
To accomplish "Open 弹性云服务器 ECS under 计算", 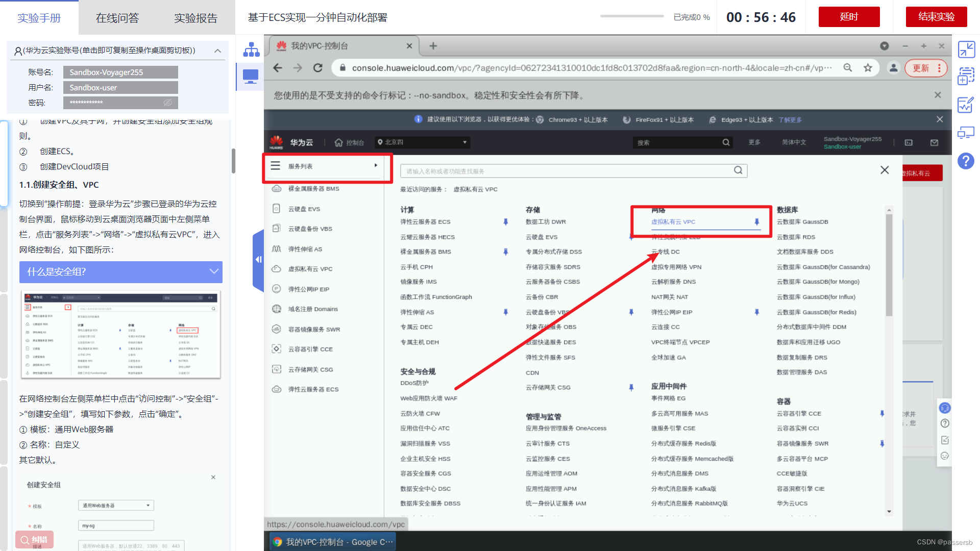I will (425, 222).
